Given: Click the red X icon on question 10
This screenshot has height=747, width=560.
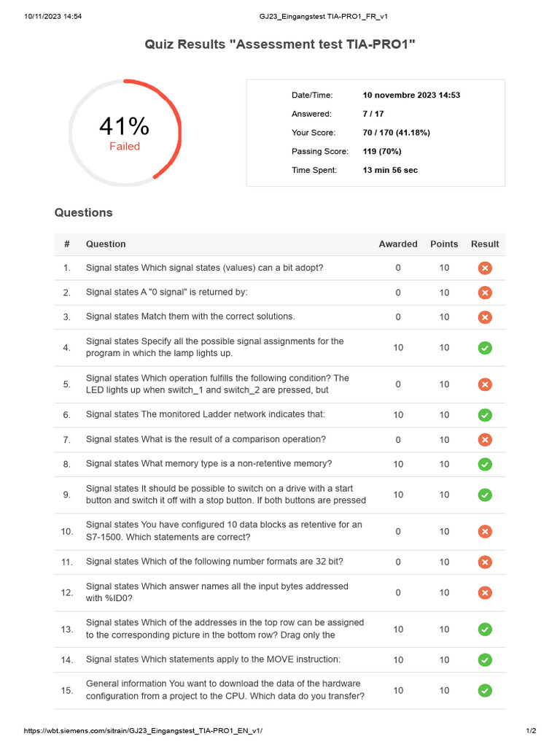Looking at the screenshot, I should (x=485, y=531).
